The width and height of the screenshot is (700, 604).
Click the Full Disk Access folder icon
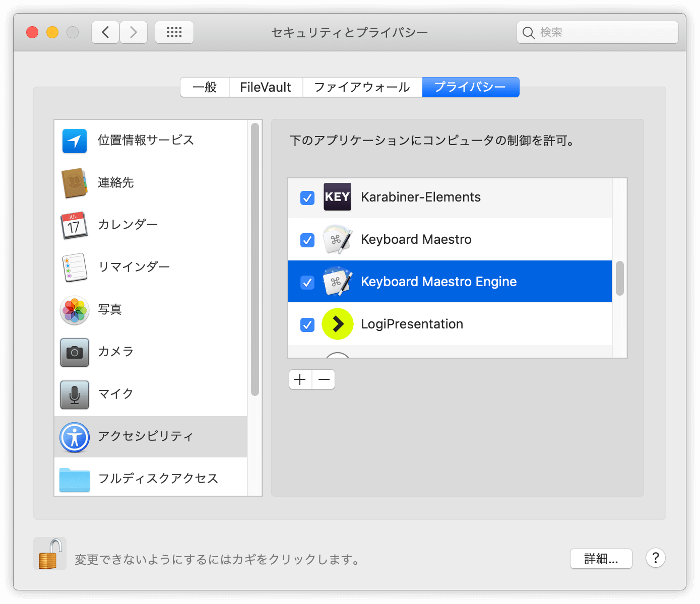(x=75, y=480)
